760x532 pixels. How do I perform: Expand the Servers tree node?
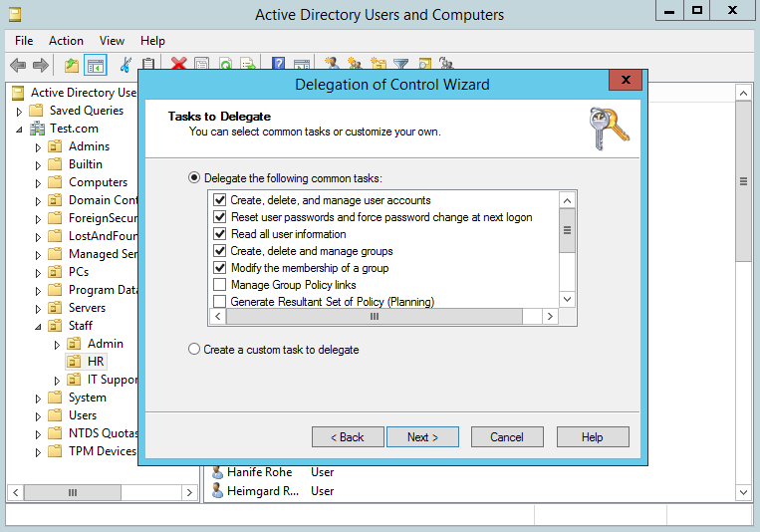click(38, 309)
